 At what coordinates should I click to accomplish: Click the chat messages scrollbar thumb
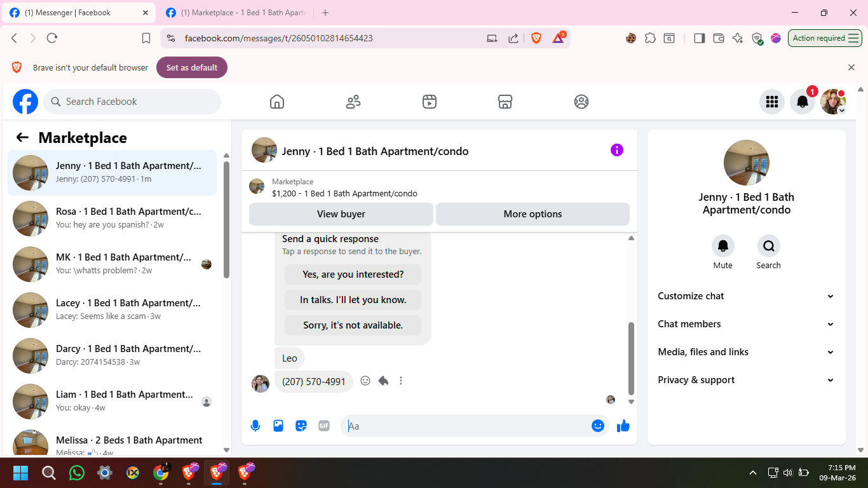click(x=631, y=358)
